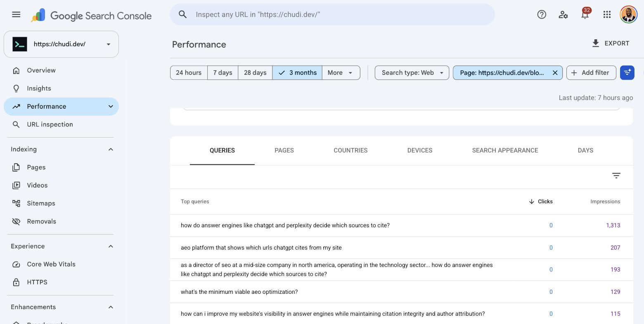The image size is (644, 324).
Task: Open the account profile avatar
Action: [x=628, y=14]
